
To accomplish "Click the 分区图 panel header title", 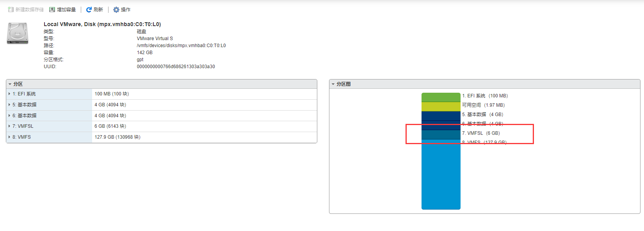I will click(x=343, y=84).
